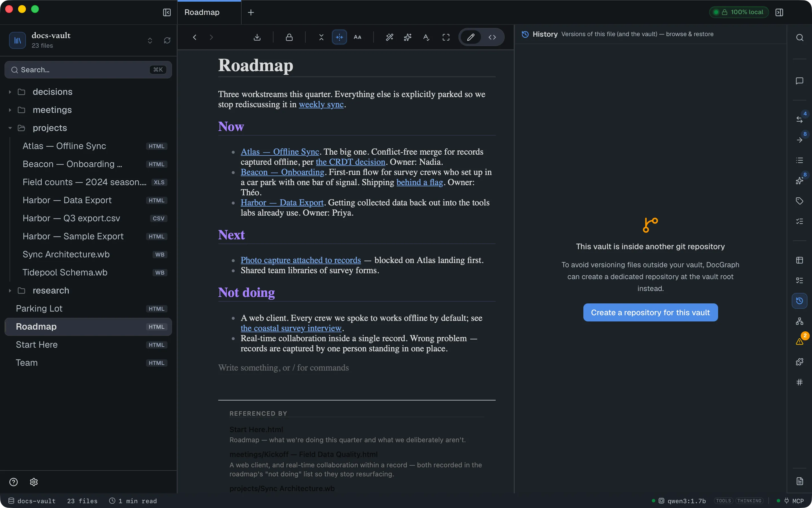This screenshot has height=508, width=812.
Task: Click the download icon in the toolbar
Action: tap(257, 37)
